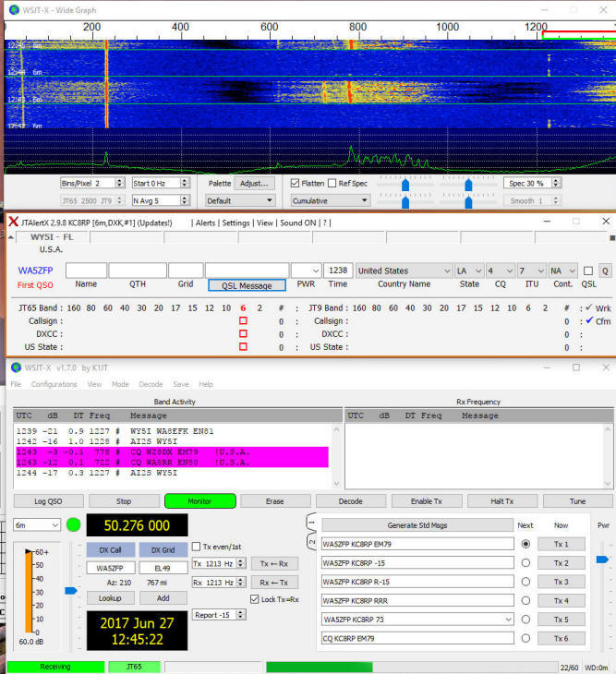This screenshot has width=616, height=674.
Task: Select the Next radio button for Tx 2
Action: 525,562
